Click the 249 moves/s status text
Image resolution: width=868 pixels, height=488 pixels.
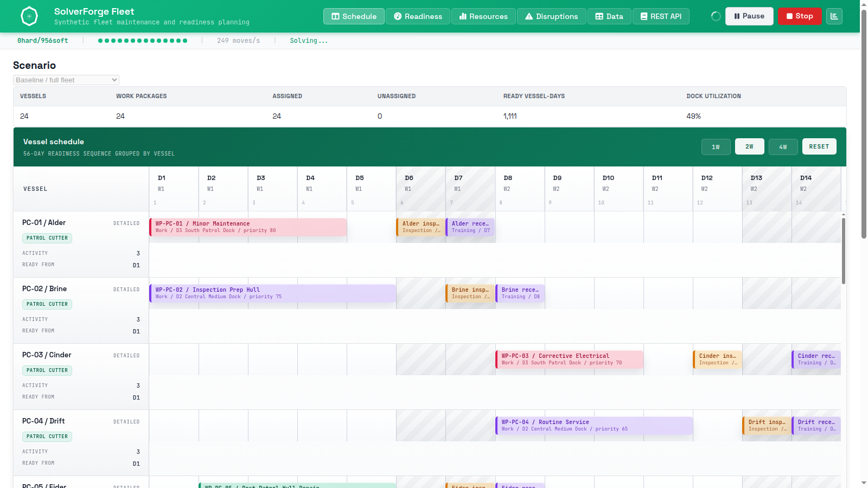tap(238, 41)
